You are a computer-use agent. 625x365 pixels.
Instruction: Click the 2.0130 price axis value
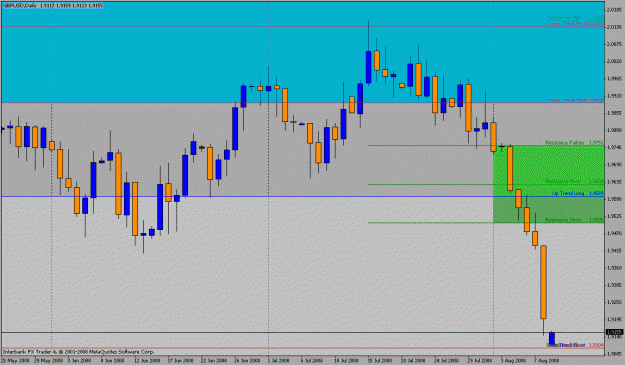(615, 27)
